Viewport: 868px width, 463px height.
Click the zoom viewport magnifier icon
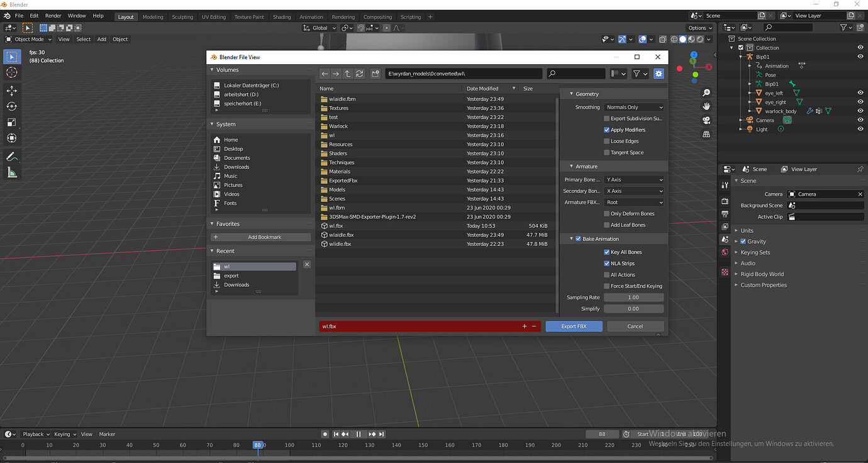pyautogui.click(x=706, y=92)
